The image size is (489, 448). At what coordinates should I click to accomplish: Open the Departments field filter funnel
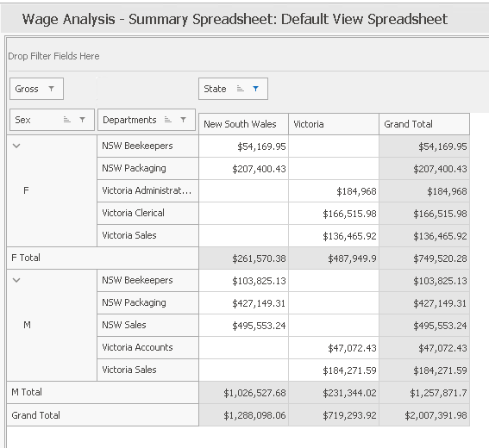184,120
